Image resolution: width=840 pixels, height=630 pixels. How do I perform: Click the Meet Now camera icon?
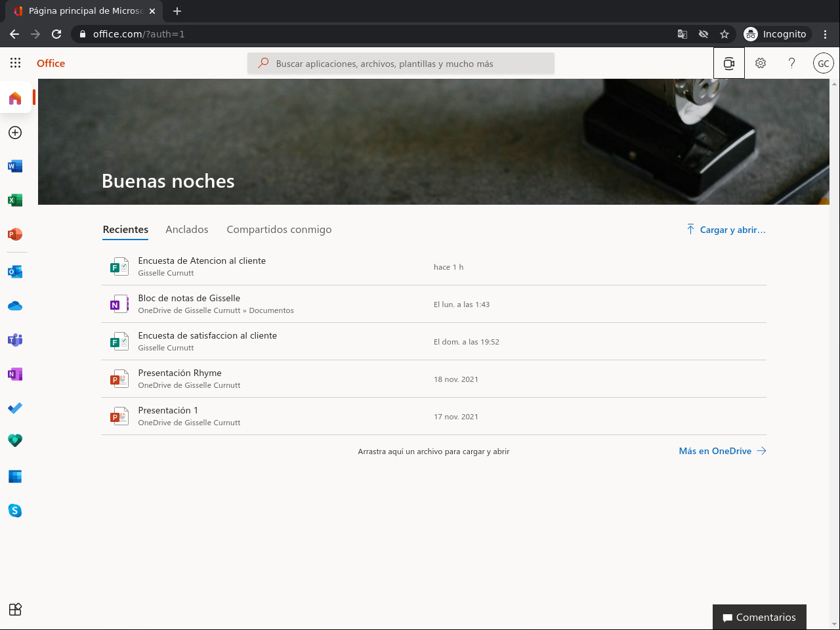729,63
